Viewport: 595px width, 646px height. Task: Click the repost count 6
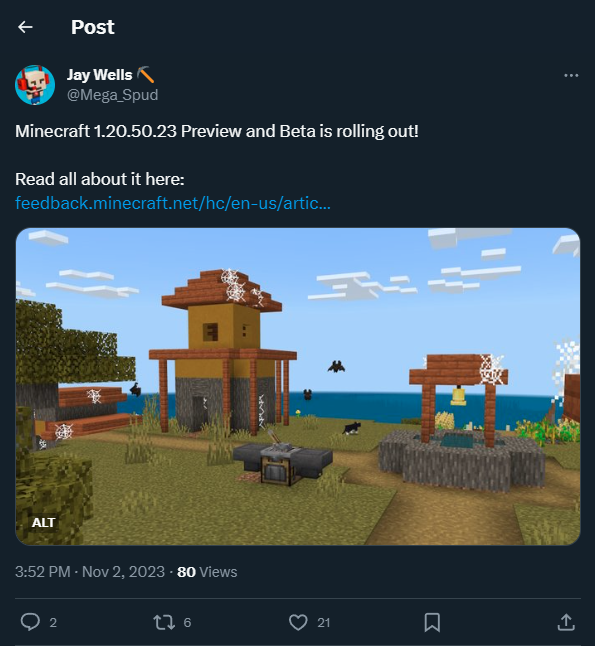(x=187, y=623)
